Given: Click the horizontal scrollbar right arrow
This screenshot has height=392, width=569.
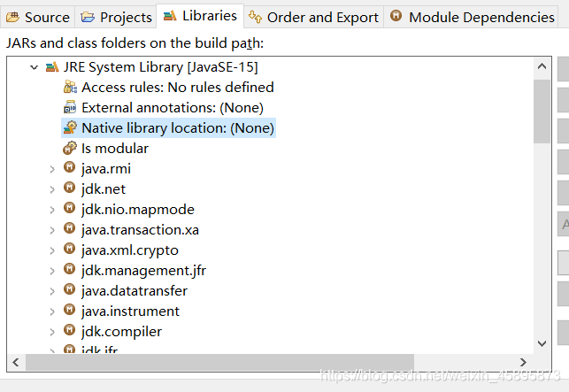Looking at the screenshot, I should click(523, 362).
